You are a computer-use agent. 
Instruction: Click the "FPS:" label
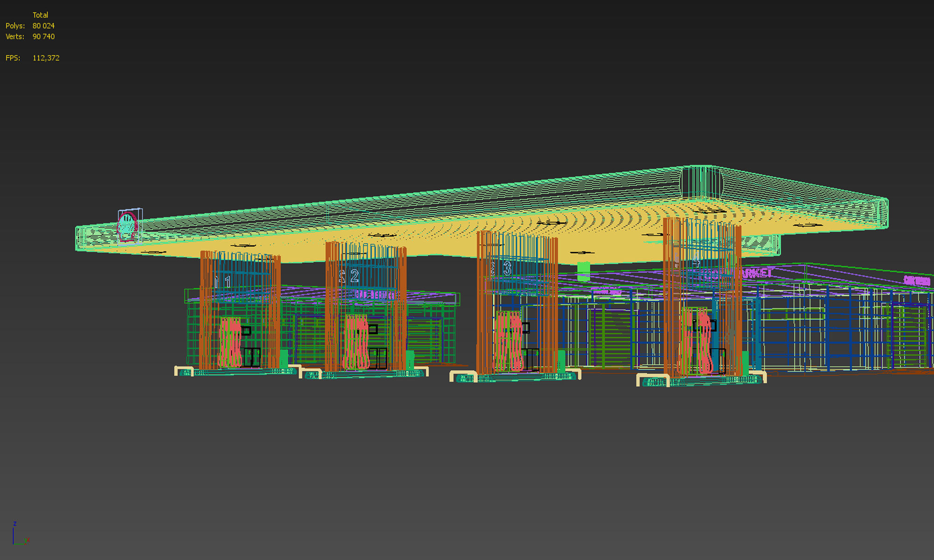[x=13, y=58]
